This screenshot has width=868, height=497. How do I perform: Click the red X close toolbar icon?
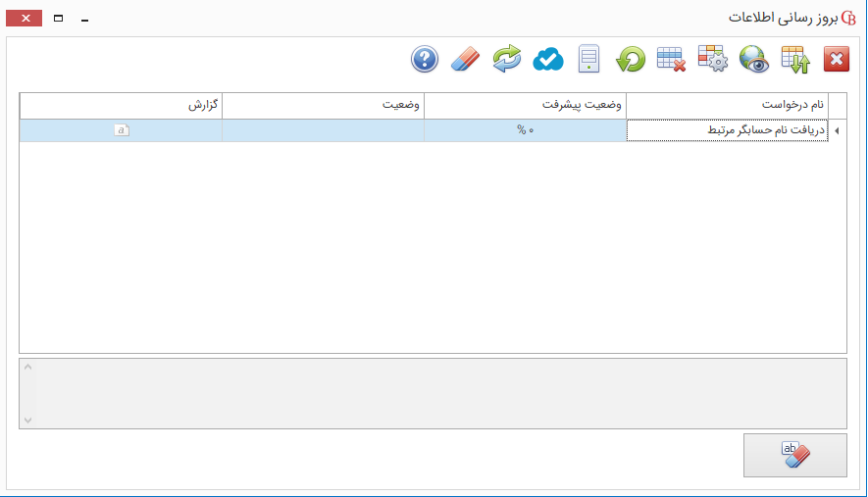coord(836,60)
